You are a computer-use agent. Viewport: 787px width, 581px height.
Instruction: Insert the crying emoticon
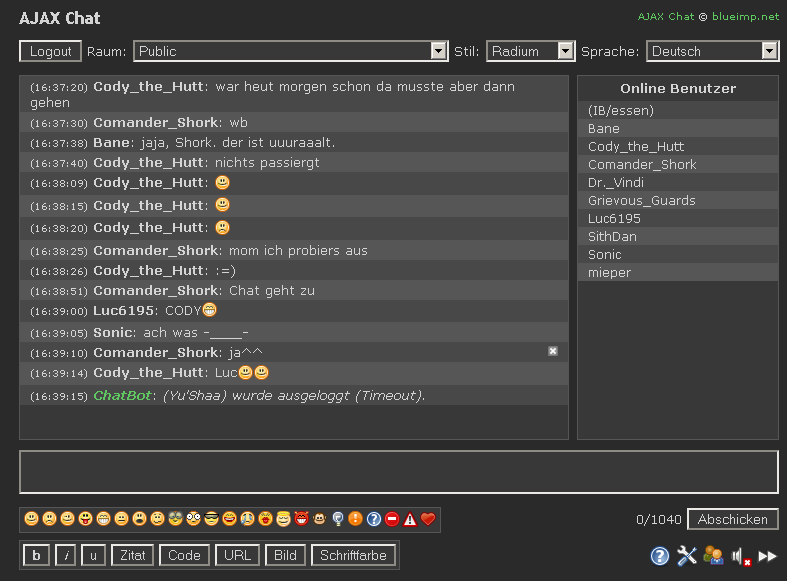247,519
